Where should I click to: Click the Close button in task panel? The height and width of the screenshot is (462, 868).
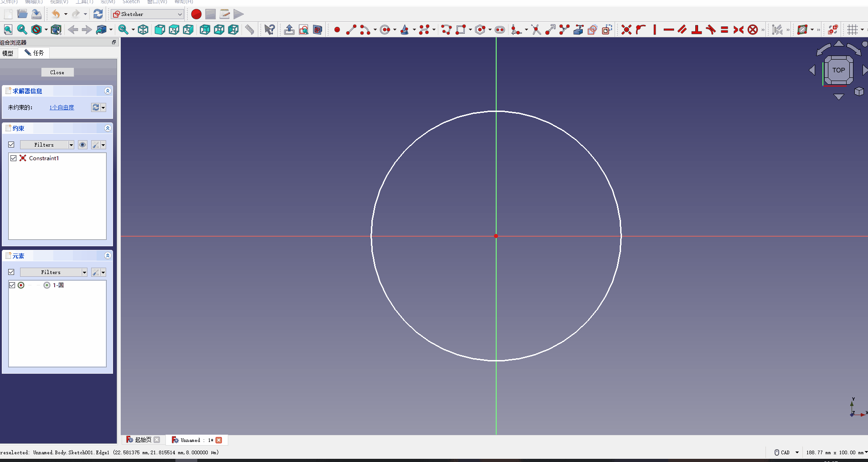57,72
